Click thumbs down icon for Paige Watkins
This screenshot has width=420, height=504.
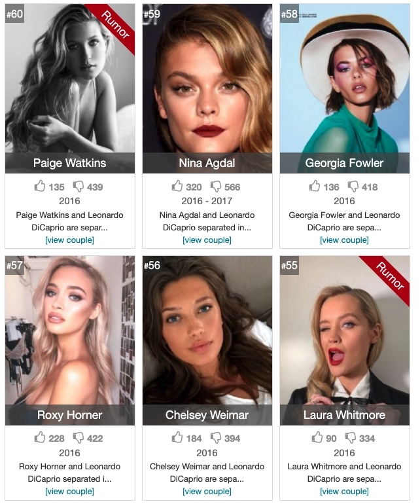79,187
